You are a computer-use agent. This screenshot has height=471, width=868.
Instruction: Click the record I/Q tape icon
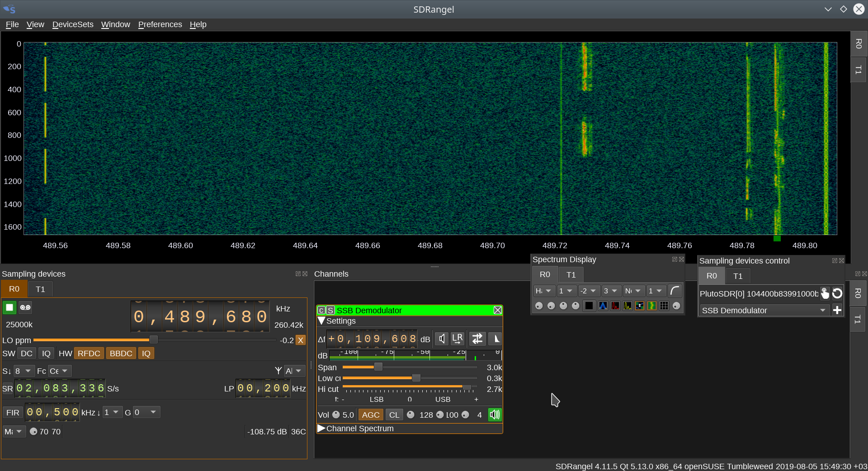(25, 307)
